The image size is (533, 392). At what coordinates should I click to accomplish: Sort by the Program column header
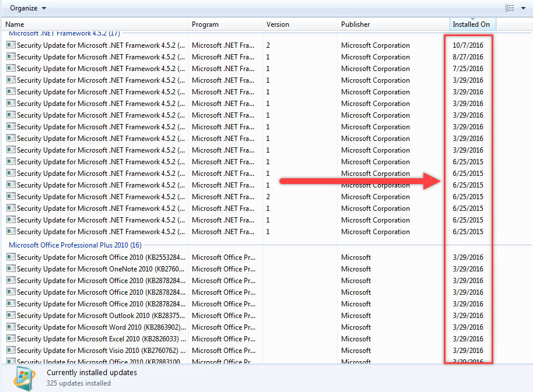click(225, 24)
